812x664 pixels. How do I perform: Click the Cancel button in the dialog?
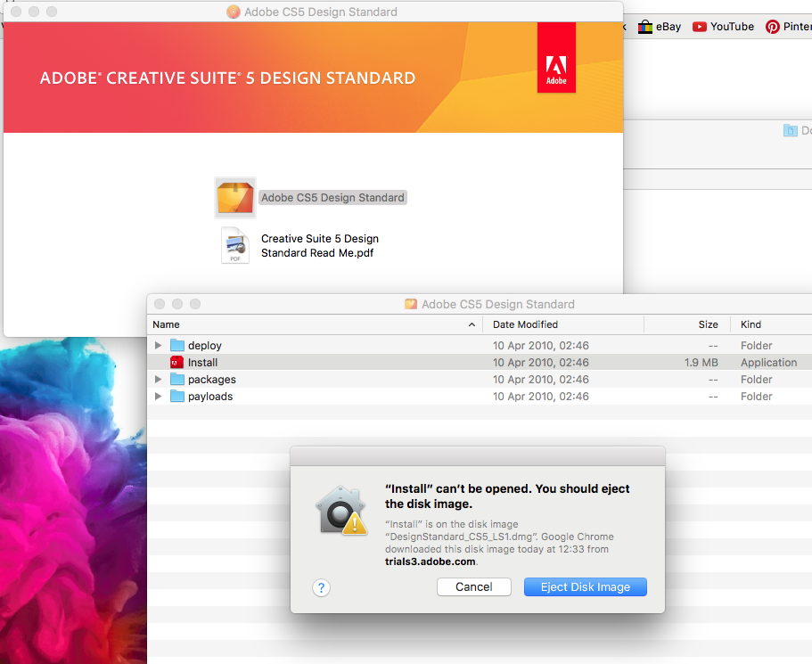click(x=474, y=586)
